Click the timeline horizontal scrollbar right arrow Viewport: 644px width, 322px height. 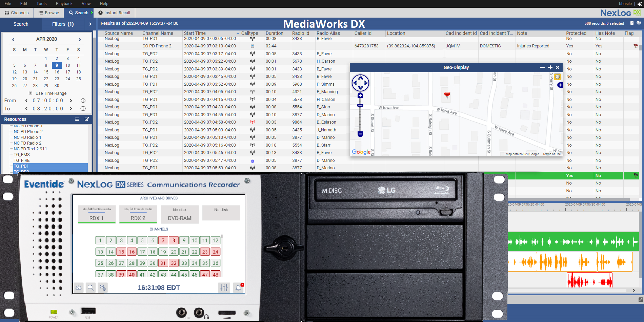pos(634,290)
